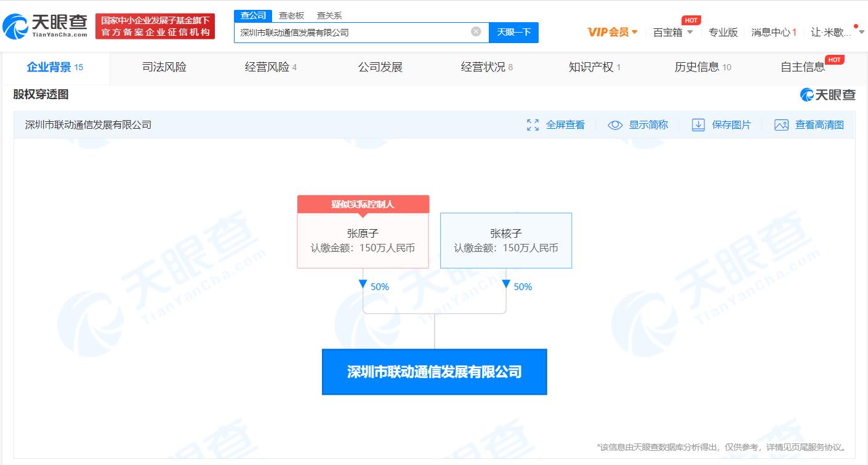The height and width of the screenshot is (465, 868).
Task: Click the 保存图片 text button
Action: pyautogui.click(x=731, y=125)
